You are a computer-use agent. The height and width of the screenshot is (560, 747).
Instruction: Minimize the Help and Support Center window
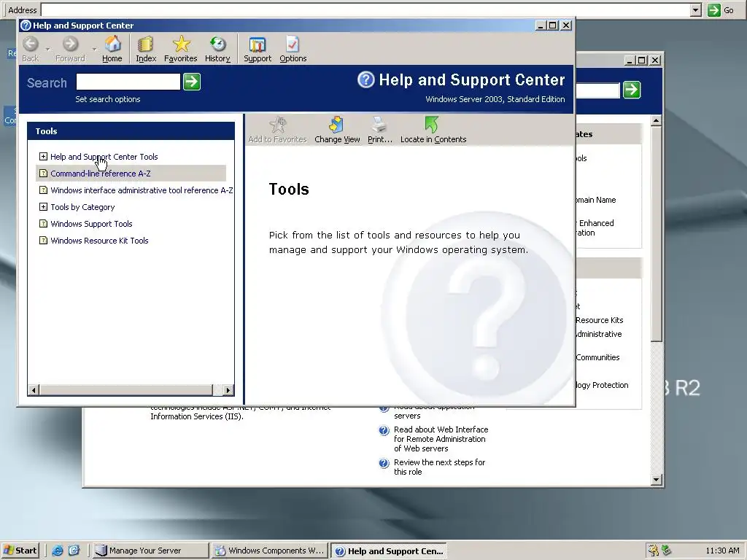[x=541, y=26]
